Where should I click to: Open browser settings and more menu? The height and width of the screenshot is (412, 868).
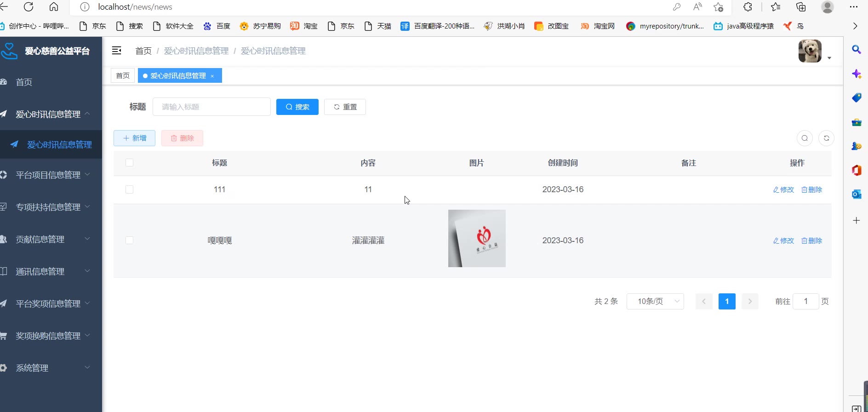[854, 7]
